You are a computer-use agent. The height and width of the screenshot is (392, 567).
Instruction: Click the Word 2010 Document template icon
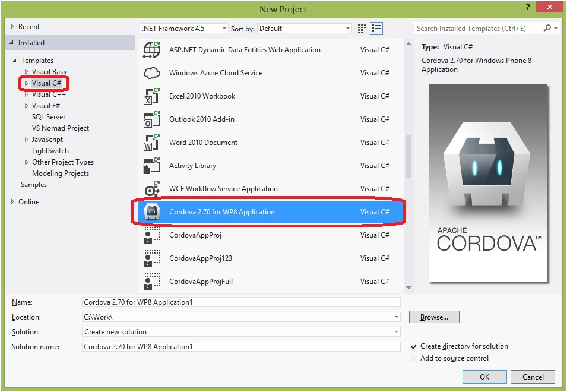click(152, 143)
